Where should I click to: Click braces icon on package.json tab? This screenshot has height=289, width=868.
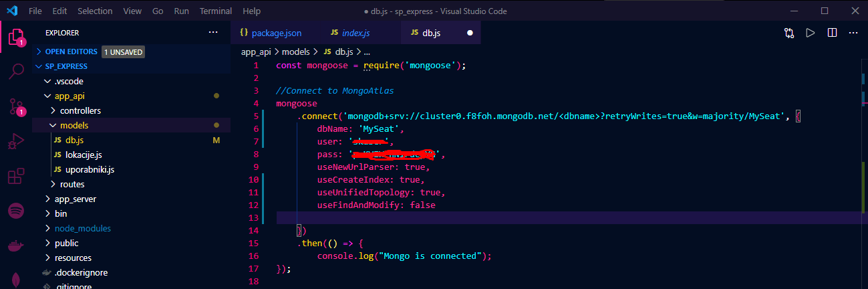pyautogui.click(x=244, y=33)
